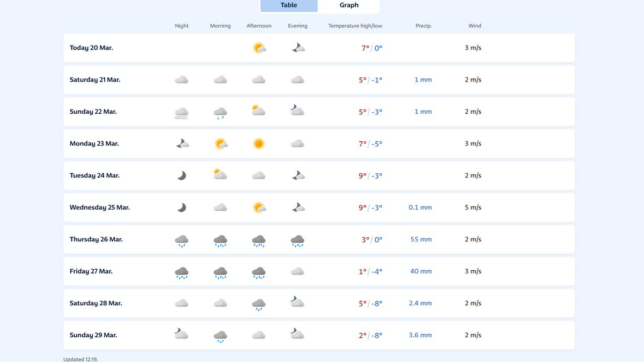644x362 pixels.
Task: Click the 40 mm precipitation value
Action: tap(421, 271)
